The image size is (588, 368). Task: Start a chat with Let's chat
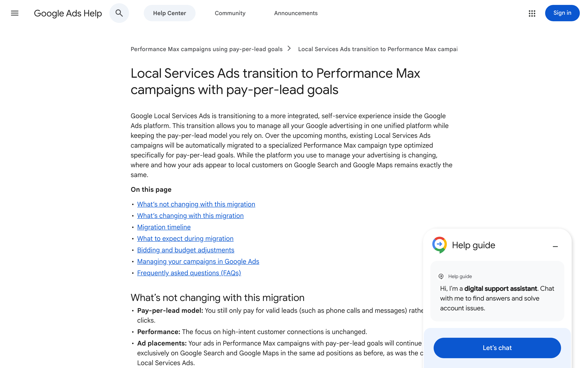click(x=497, y=348)
